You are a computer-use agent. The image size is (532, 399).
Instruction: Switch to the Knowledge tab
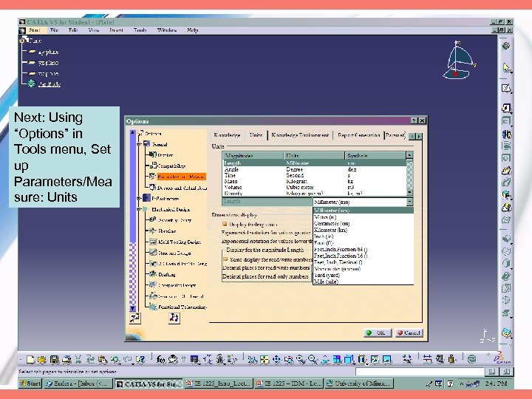[x=227, y=135]
